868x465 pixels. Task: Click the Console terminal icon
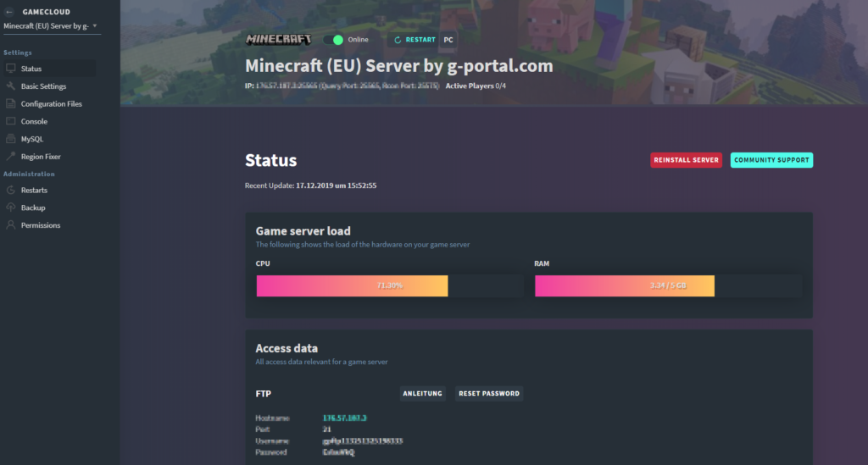(x=10, y=121)
